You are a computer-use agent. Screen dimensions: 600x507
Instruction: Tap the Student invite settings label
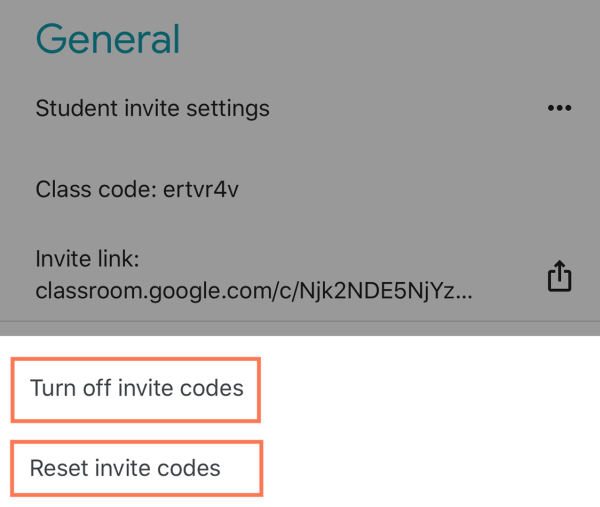[x=152, y=108]
